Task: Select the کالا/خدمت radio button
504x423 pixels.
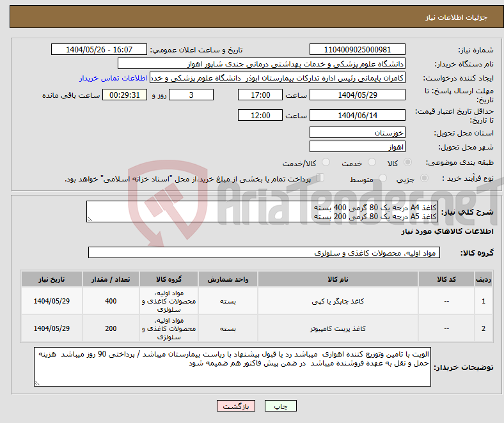Action: (326, 162)
